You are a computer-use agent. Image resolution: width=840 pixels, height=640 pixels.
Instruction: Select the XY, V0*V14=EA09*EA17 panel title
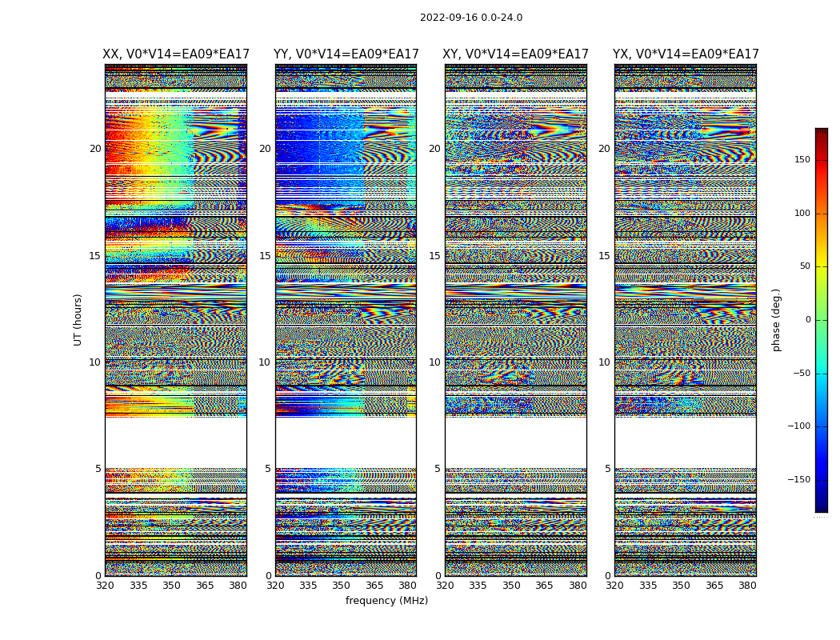[x=515, y=54]
